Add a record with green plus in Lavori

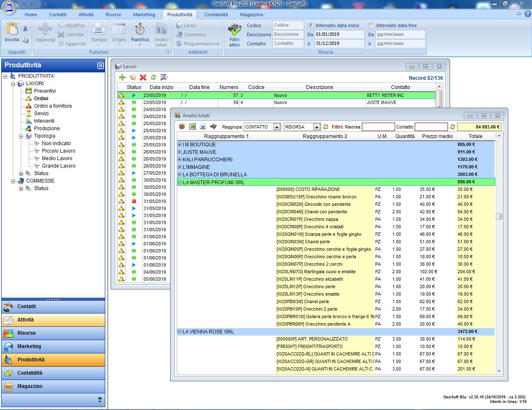(122, 77)
